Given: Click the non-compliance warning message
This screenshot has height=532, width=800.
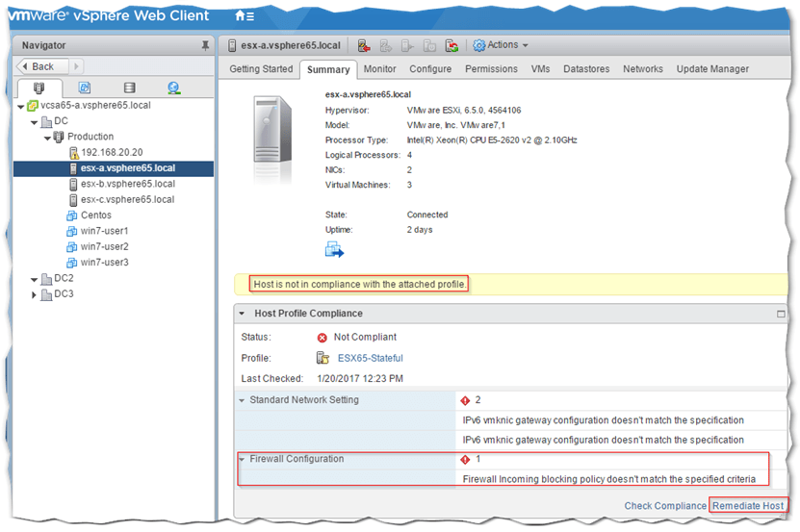Looking at the screenshot, I should (x=359, y=284).
